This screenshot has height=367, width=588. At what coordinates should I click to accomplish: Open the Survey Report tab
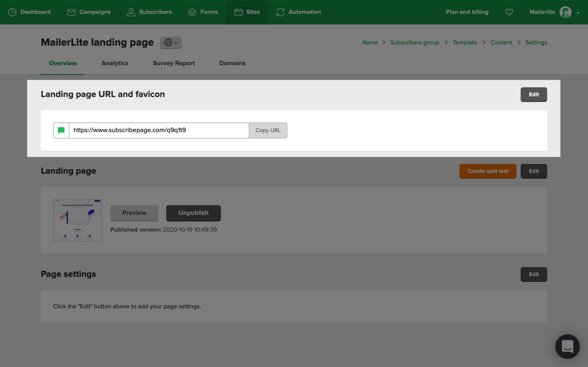(174, 63)
